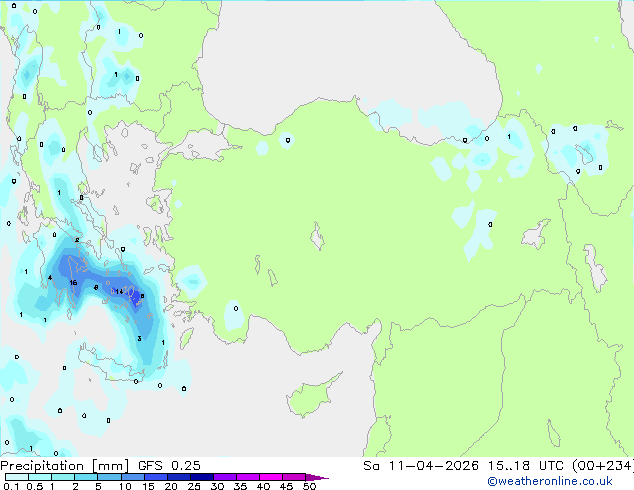Click the '16' precipitation value on map
The image size is (634, 490).
[x=73, y=283]
